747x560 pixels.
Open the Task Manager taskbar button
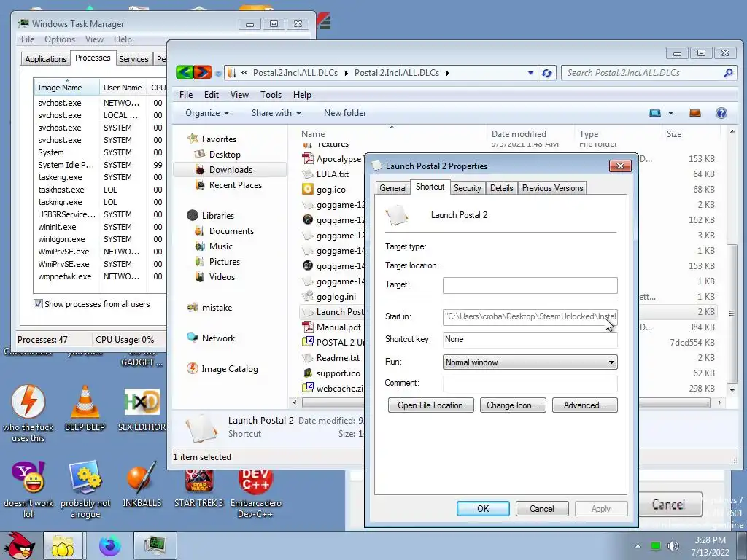pos(155,545)
